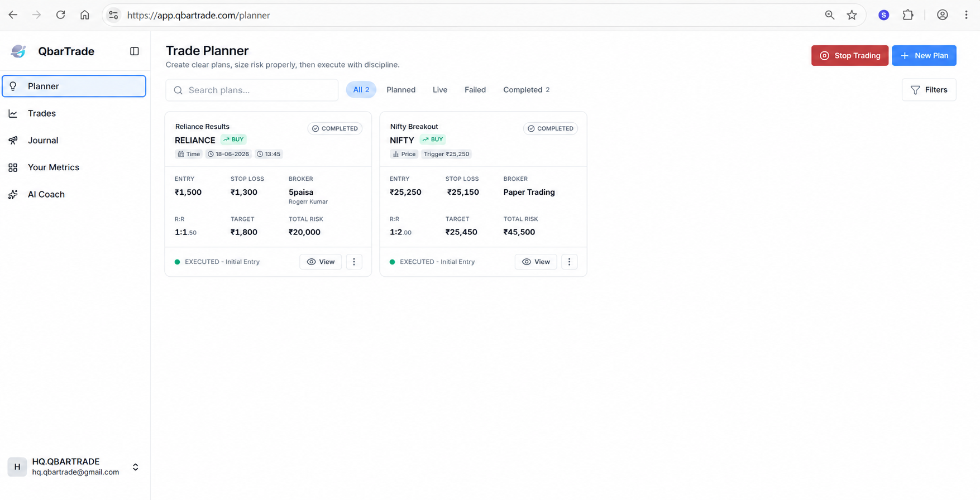
Task: Click the Price chip on Nifty card
Action: tap(404, 154)
